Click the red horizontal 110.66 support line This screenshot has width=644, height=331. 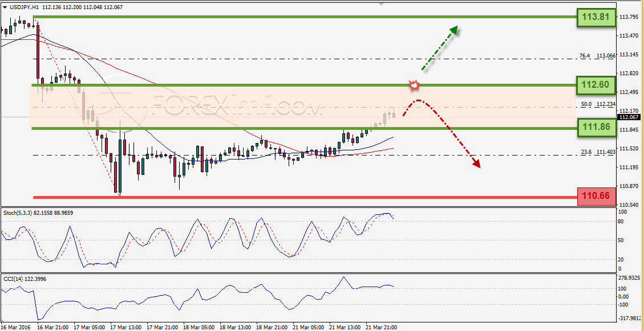tap(305, 197)
